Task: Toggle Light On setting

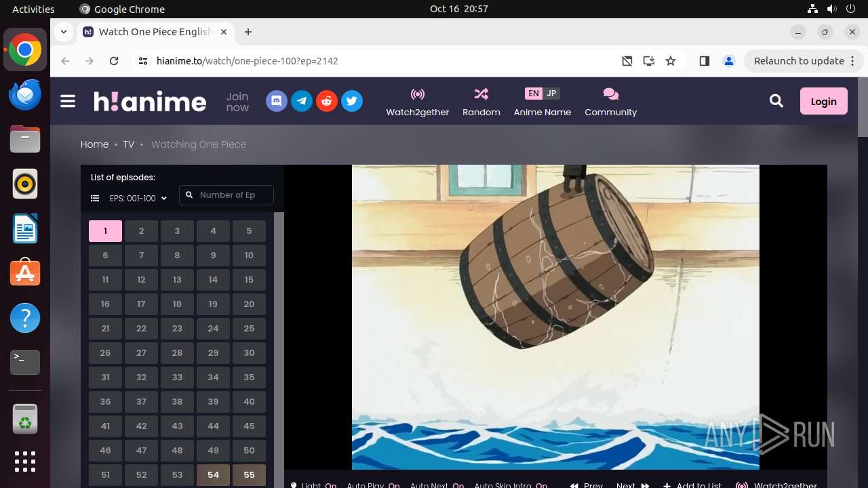Action: pos(313,485)
